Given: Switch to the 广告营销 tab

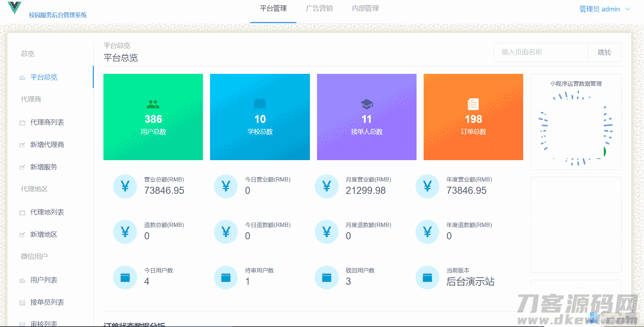Looking at the screenshot, I should click(x=319, y=9).
